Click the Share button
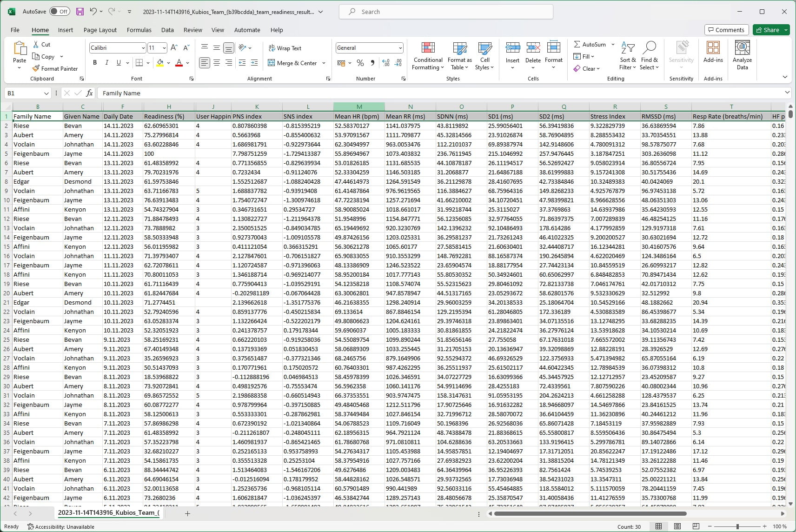Image resolution: width=796 pixels, height=532 pixels. 767,30
